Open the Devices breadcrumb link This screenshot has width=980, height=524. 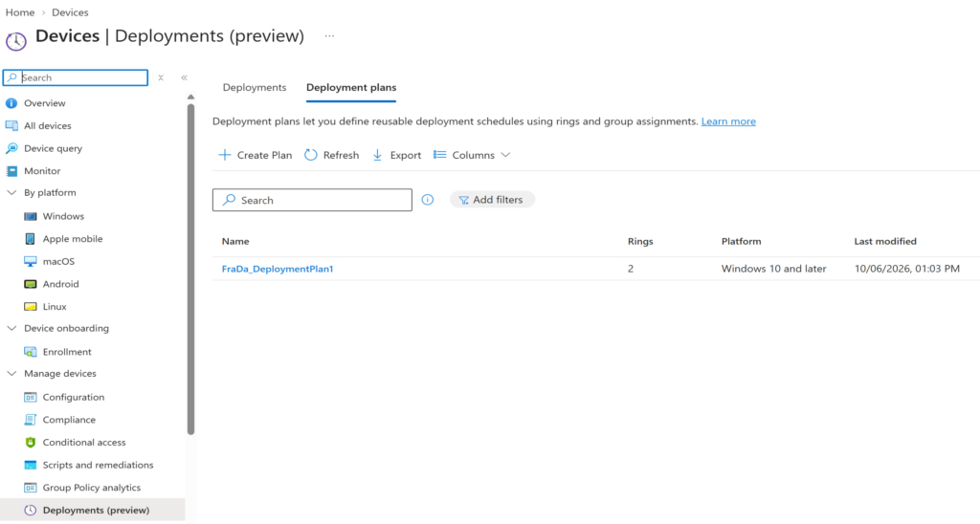point(70,12)
